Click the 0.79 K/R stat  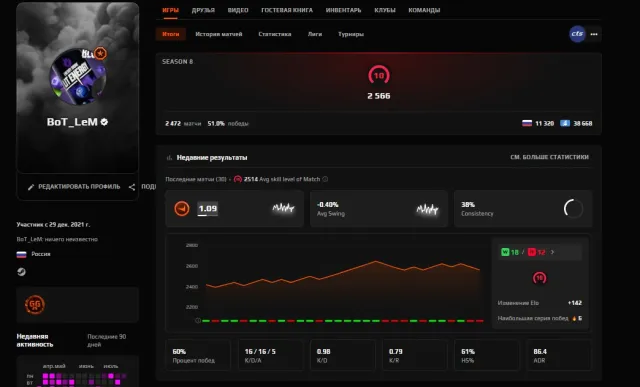[415, 355]
